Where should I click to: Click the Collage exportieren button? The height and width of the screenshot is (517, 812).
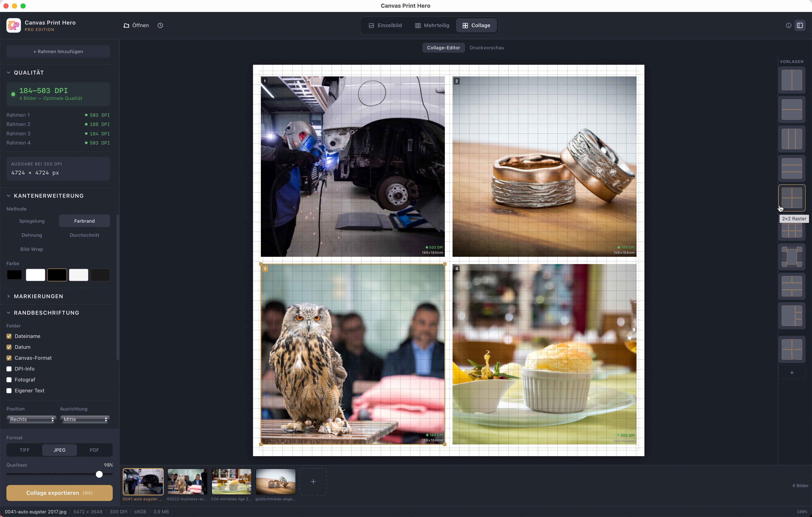[59, 493]
